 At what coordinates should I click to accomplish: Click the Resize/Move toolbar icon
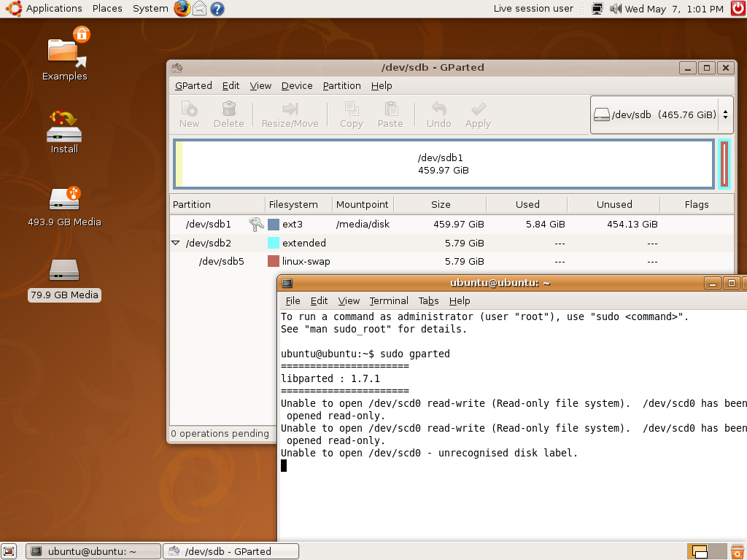(290, 114)
